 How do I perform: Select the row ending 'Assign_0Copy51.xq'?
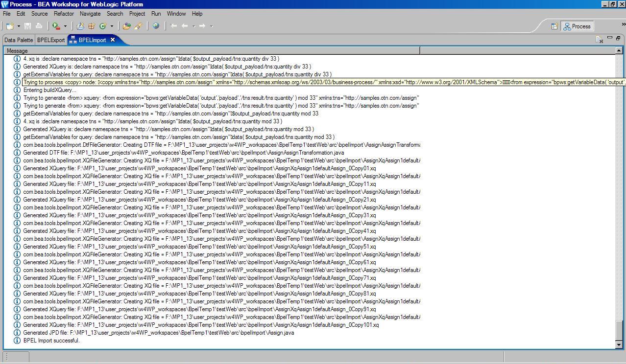200,247
